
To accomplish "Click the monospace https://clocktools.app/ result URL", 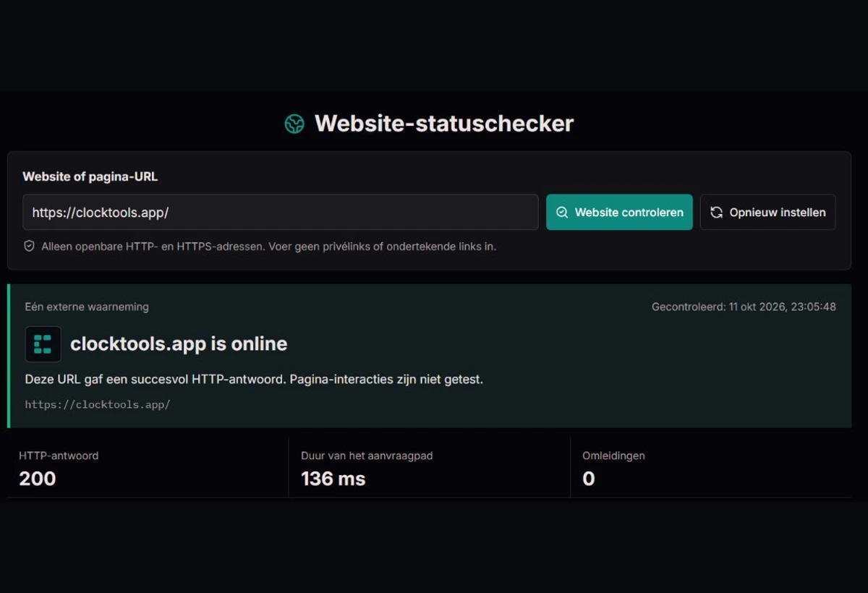I will click(x=98, y=404).
